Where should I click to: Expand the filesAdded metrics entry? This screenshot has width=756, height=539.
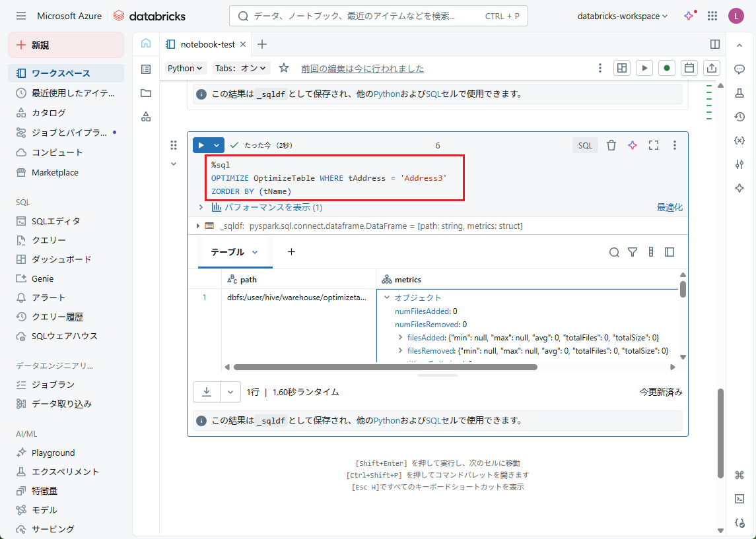click(x=401, y=337)
